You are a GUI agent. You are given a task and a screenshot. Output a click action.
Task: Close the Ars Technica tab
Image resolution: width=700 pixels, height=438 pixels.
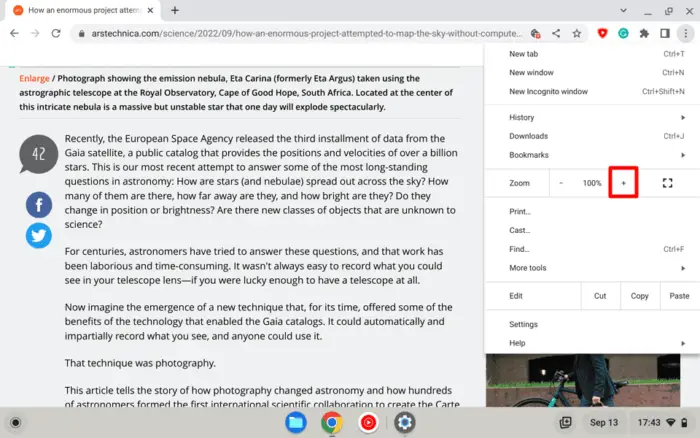click(x=150, y=10)
